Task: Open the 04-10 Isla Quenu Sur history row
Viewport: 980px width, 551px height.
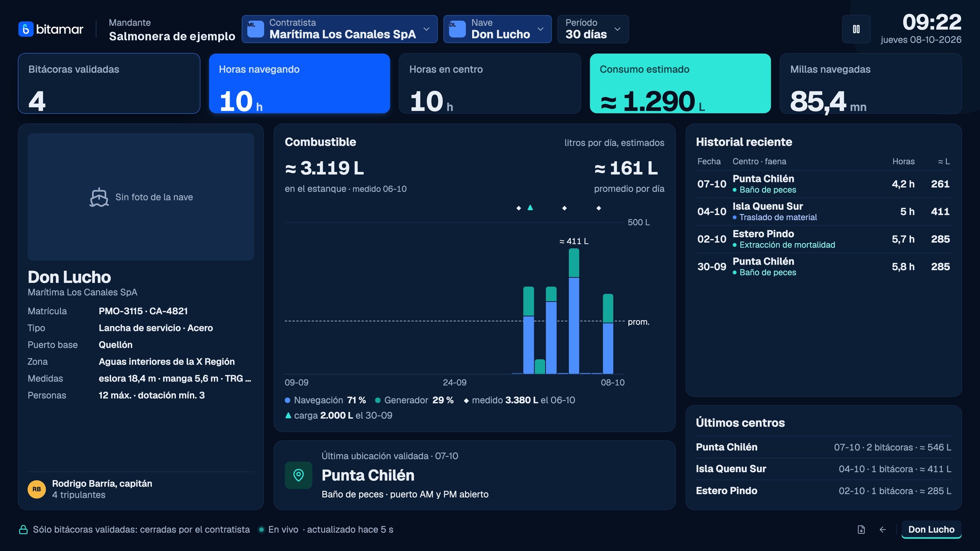Action: tap(823, 211)
